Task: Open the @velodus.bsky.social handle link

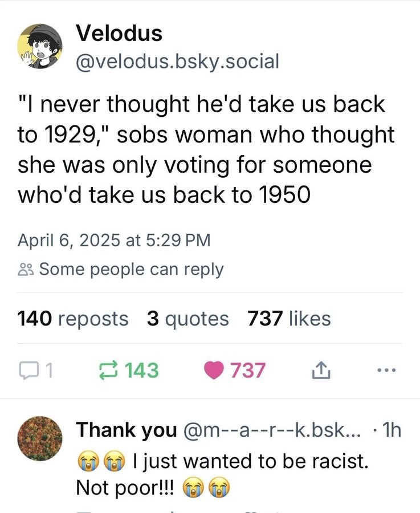Action: [178, 62]
